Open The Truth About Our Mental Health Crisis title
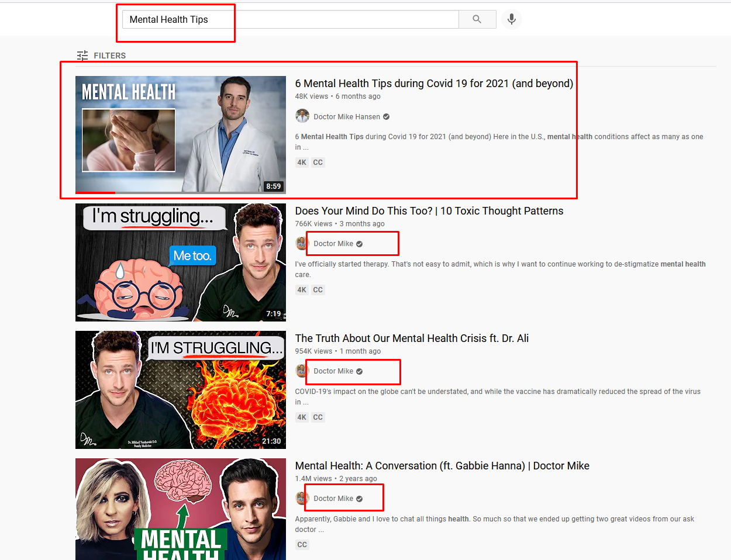Viewport: 731px width, 560px height. (412, 338)
